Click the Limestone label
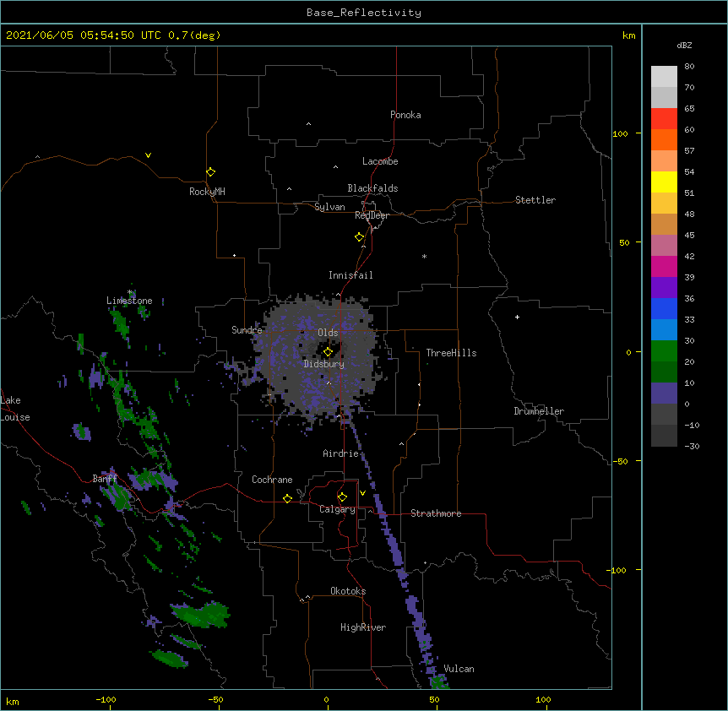 pos(129,301)
